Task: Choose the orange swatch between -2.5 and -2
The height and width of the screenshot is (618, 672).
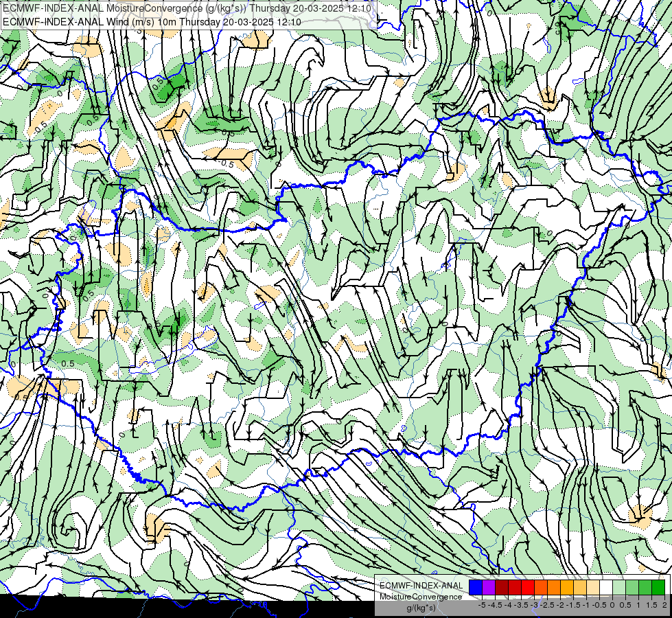Action: pos(554,587)
